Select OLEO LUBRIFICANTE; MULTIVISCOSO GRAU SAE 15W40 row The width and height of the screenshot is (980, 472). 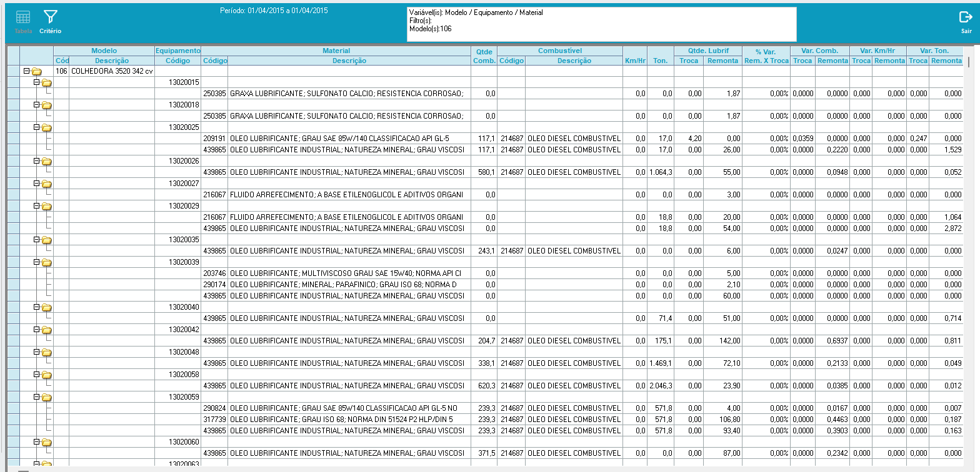tap(349, 273)
